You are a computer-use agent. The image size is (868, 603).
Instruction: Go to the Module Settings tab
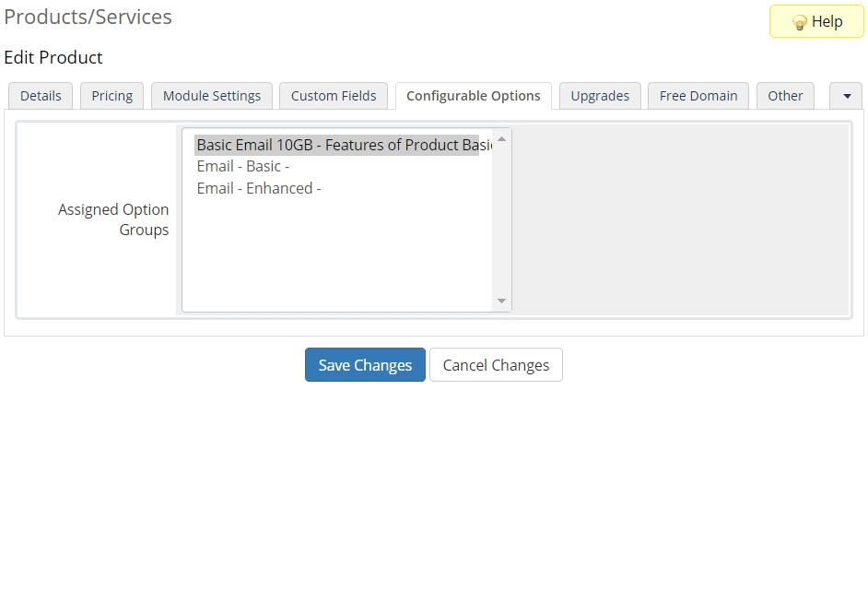212,96
